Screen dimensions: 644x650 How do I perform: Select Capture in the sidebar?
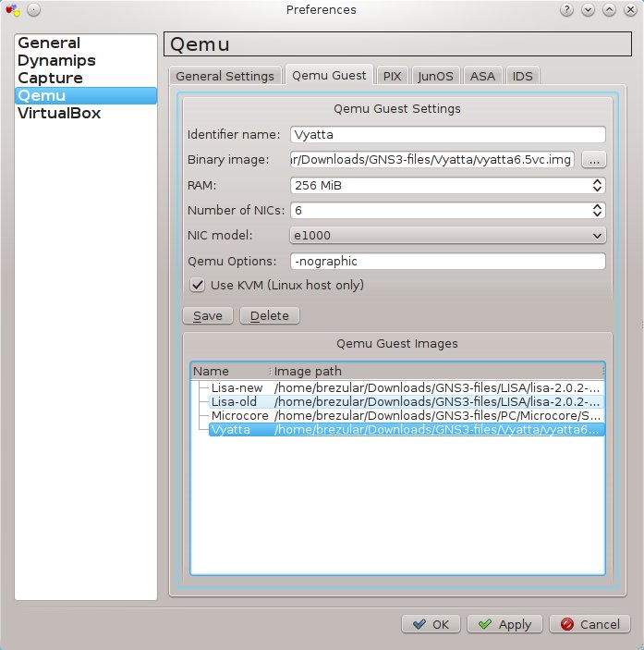click(x=86, y=78)
